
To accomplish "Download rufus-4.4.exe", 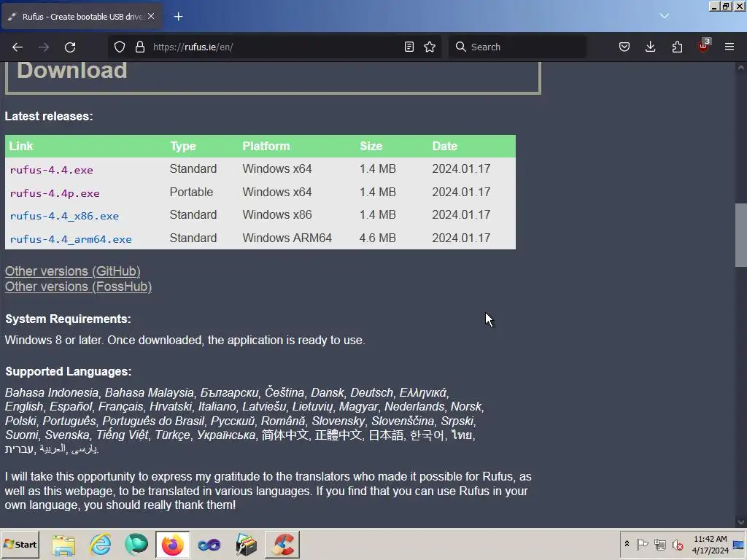I will point(52,170).
